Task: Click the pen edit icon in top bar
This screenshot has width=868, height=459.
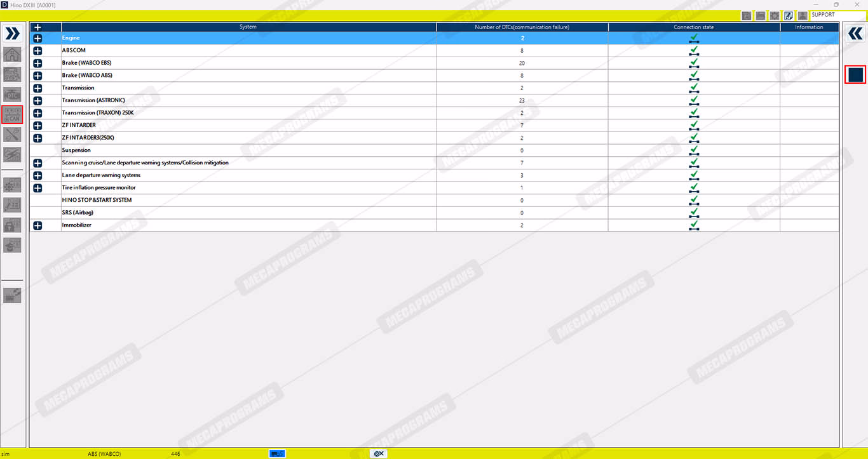Action: tap(789, 15)
